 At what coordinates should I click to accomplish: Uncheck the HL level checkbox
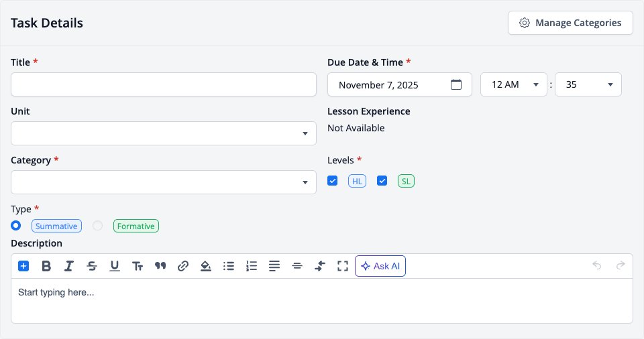point(332,181)
